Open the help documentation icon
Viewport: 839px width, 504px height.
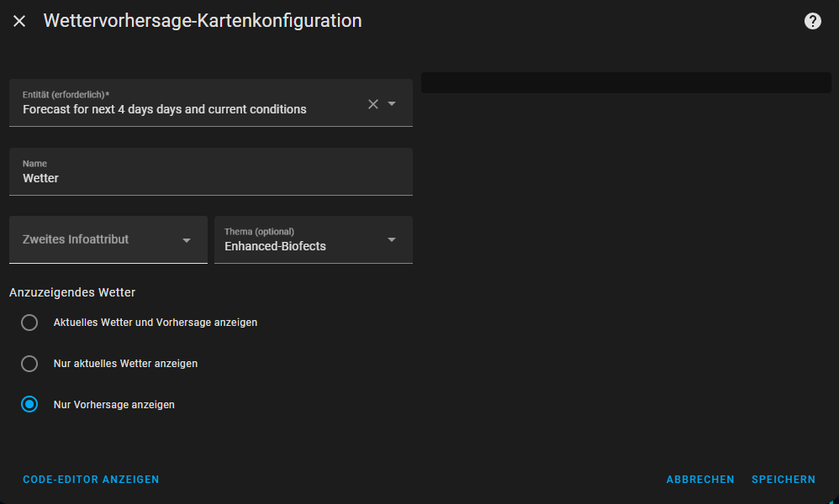812,21
